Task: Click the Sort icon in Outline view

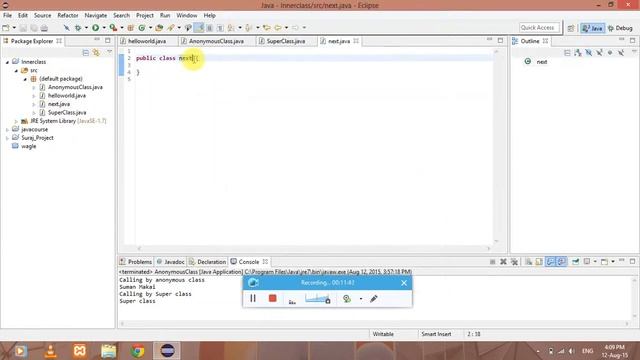Action: click(x=578, y=53)
